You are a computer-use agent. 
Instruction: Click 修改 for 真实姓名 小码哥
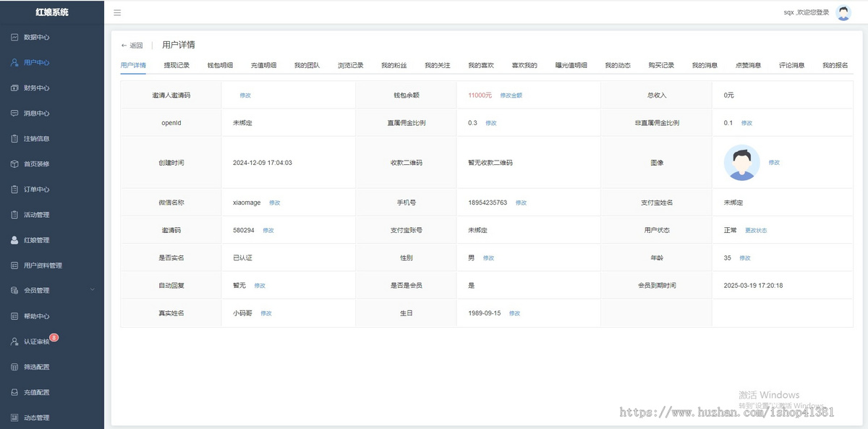266,313
